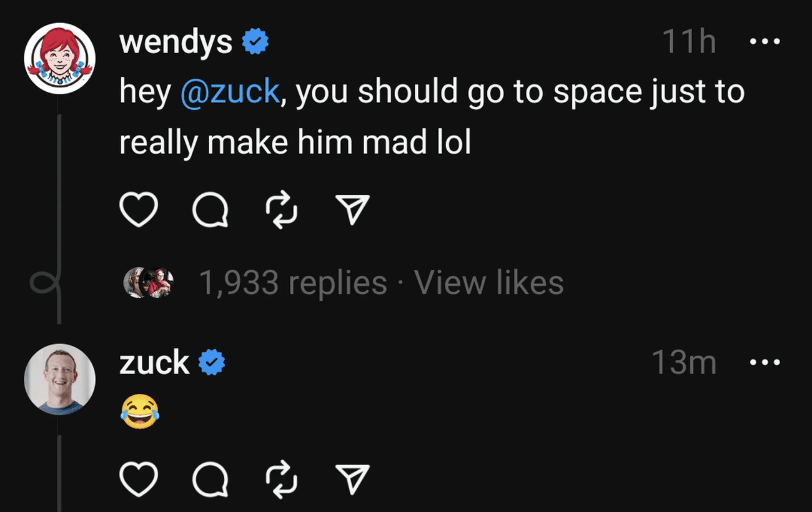Click zuck's blue verified badge
This screenshot has width=812, height=512.
pyautogui.click(x=212, y=363)
